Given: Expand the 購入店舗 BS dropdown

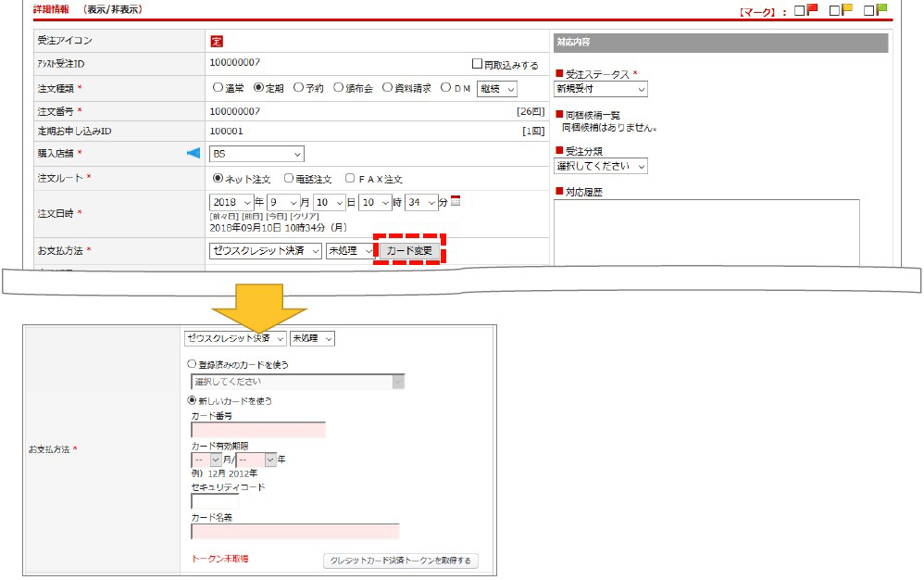Looking at the screenshot, I should click(256, 154).
